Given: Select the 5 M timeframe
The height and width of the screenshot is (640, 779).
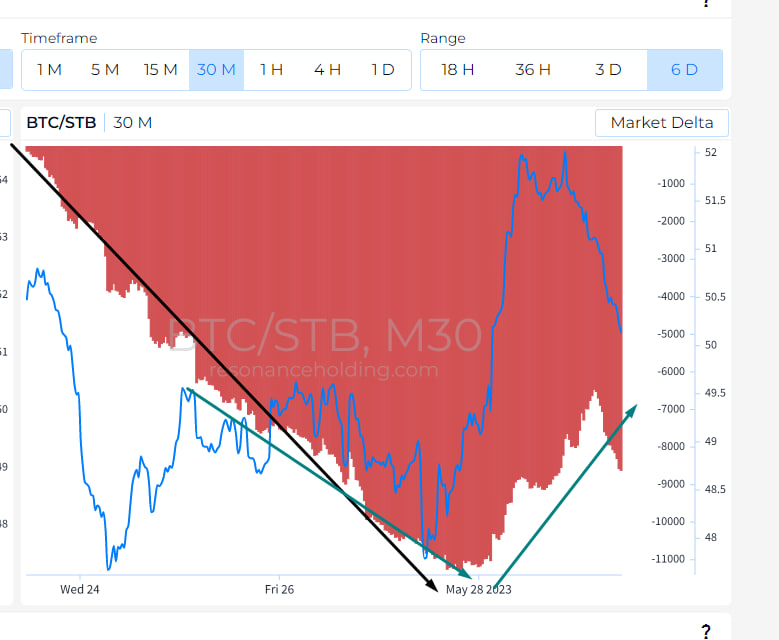Looking at the screenshot, I should tap(105, 70).
